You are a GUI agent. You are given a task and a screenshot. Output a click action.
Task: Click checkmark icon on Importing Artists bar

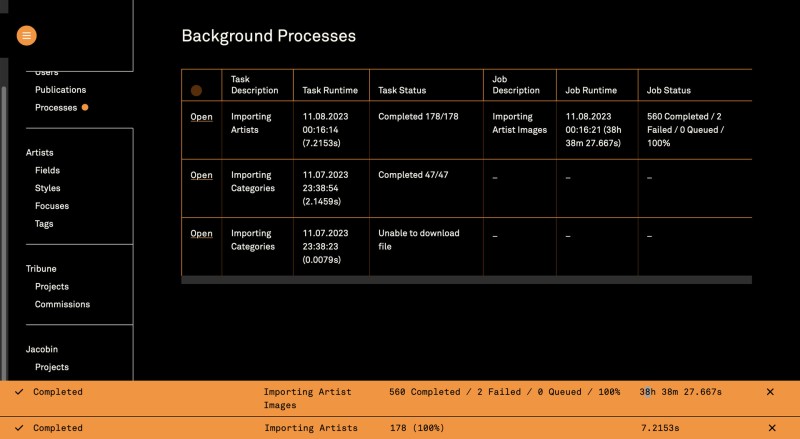(19, 428)
